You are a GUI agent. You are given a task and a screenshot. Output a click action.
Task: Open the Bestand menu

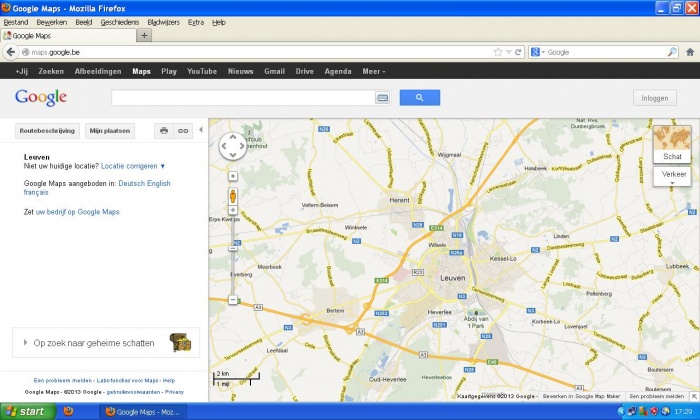point(16,22)
